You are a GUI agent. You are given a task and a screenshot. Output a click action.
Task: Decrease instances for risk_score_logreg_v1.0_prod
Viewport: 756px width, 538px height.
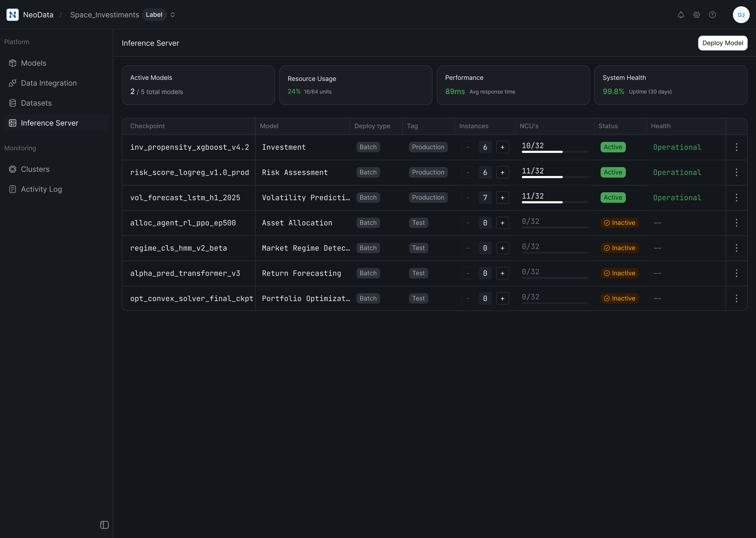click(x=468, y=173)
